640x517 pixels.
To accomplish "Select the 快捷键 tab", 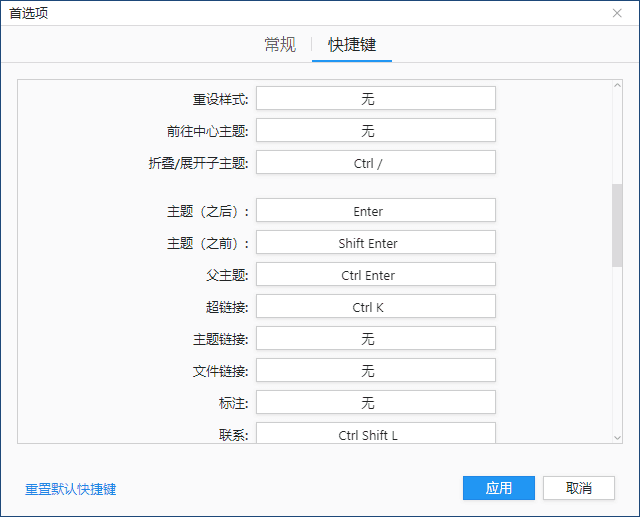I will [x=352, y=44].
